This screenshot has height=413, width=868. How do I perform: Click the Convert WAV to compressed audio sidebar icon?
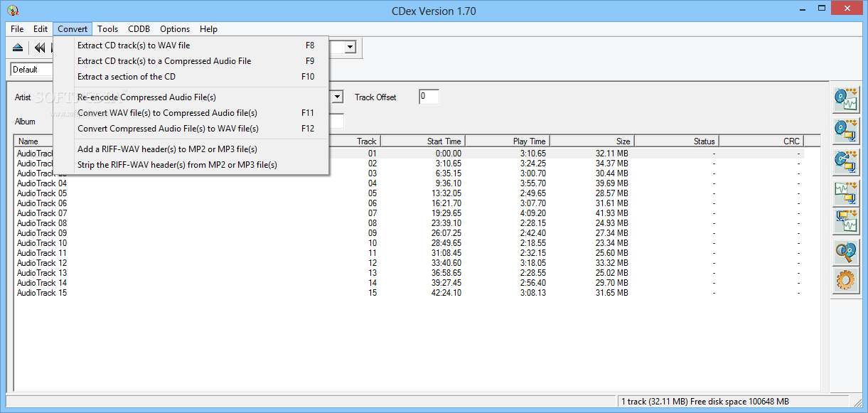[846, 192]
